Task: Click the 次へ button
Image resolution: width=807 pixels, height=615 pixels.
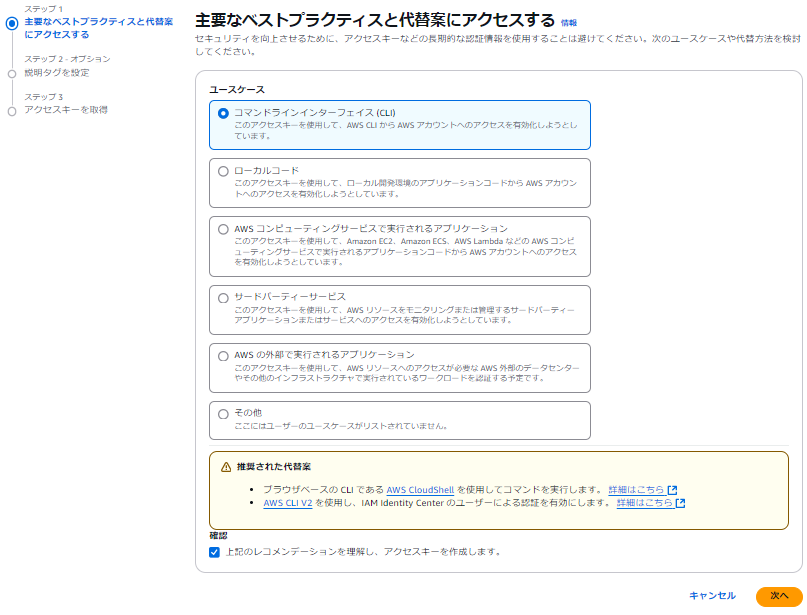Action: coord(779,596)
